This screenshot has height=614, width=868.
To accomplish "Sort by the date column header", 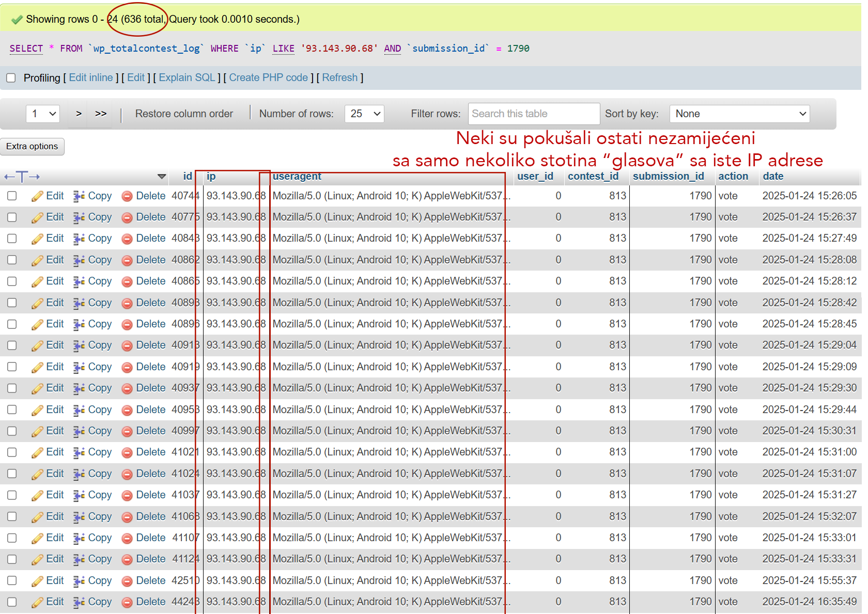I will tap(773, 176).
